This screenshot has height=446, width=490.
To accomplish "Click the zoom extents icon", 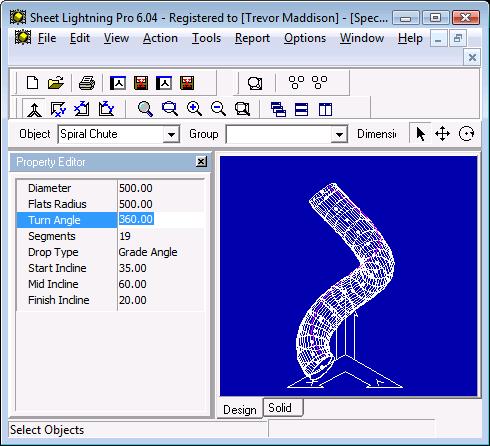I will pos(242,109).
